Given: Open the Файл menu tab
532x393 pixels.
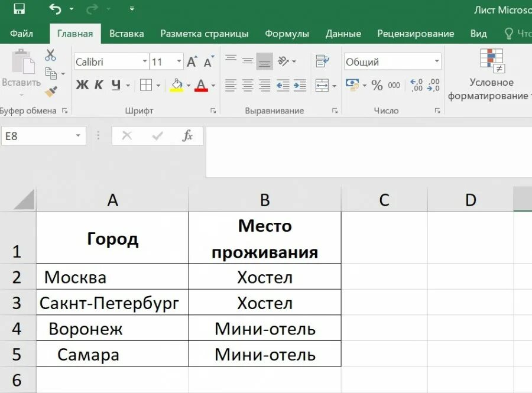Looking at the screenshot, I should [21, 34].
